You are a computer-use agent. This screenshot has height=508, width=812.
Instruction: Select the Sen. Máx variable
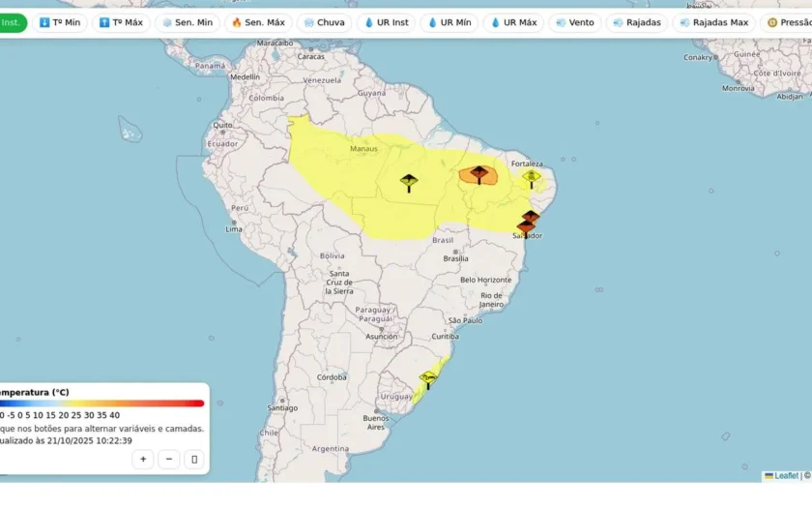coord(258,23)
